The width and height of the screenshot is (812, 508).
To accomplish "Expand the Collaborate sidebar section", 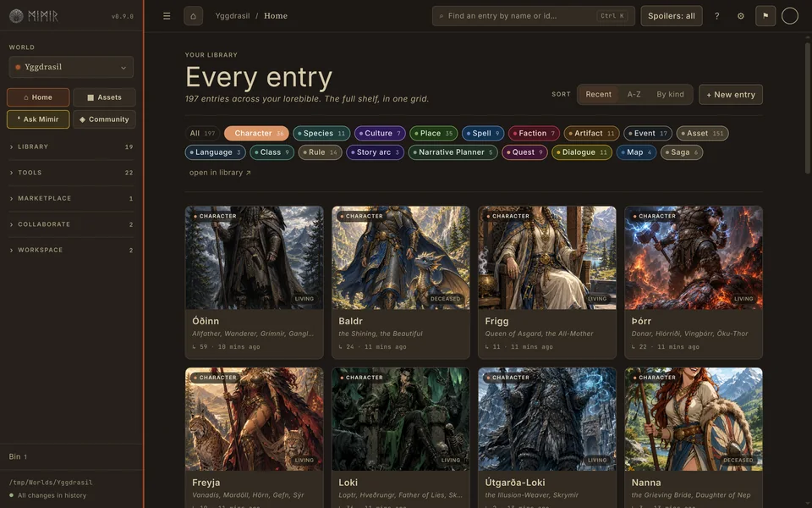I will pyautogui.click(x=71, y=224).
